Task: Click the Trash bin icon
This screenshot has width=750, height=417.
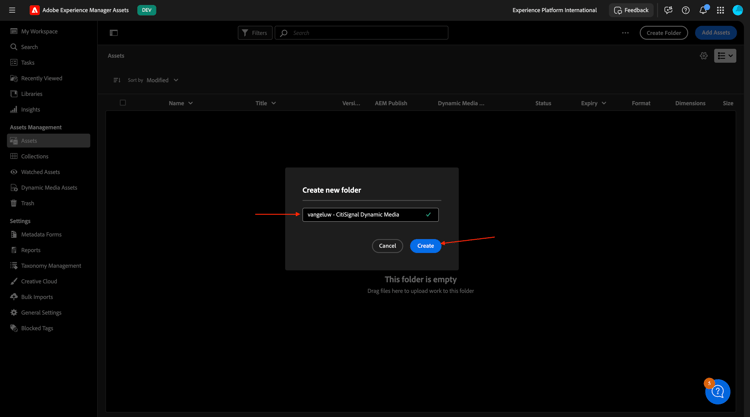Action: coord(14,203)
